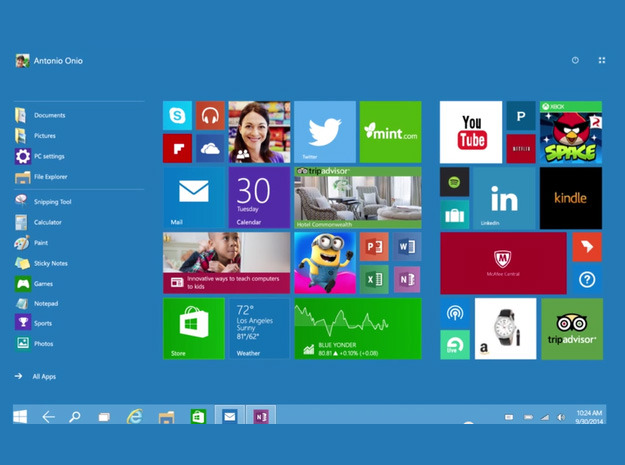Open the green tripadvisor owl tile
The width and height of the screenshot is (625, 465).
click(x=572, y=329)
